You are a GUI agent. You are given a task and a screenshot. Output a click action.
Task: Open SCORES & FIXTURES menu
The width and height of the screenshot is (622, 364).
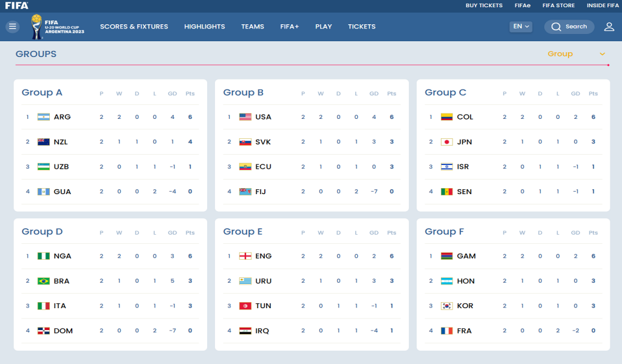[x=134, y=27]
